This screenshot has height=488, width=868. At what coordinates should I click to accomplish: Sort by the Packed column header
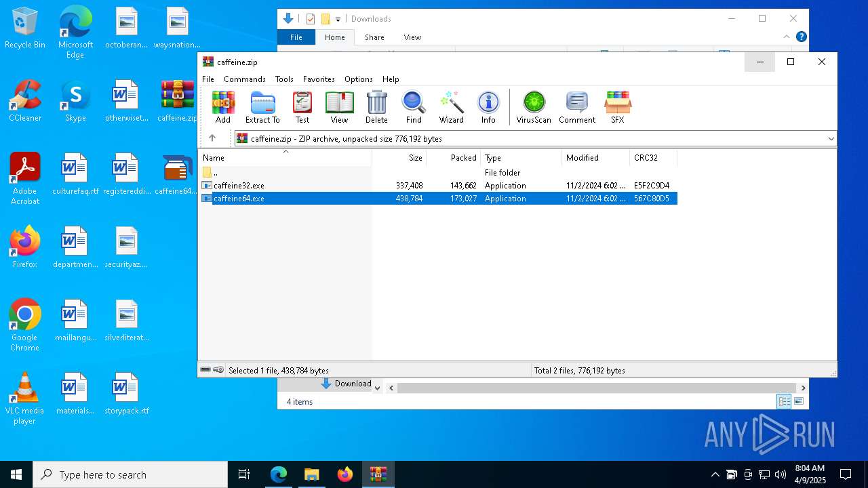454,157
